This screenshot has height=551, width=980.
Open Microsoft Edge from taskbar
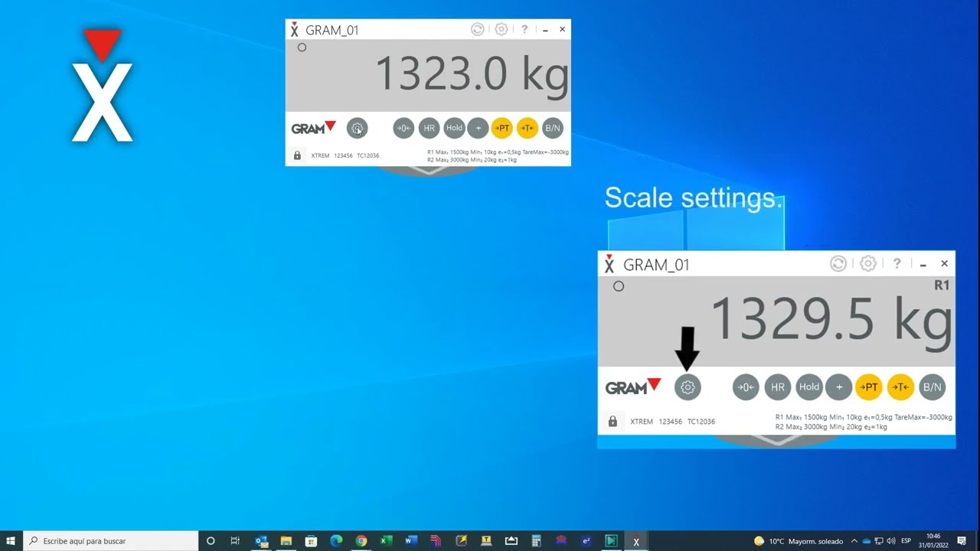[336, 541]
